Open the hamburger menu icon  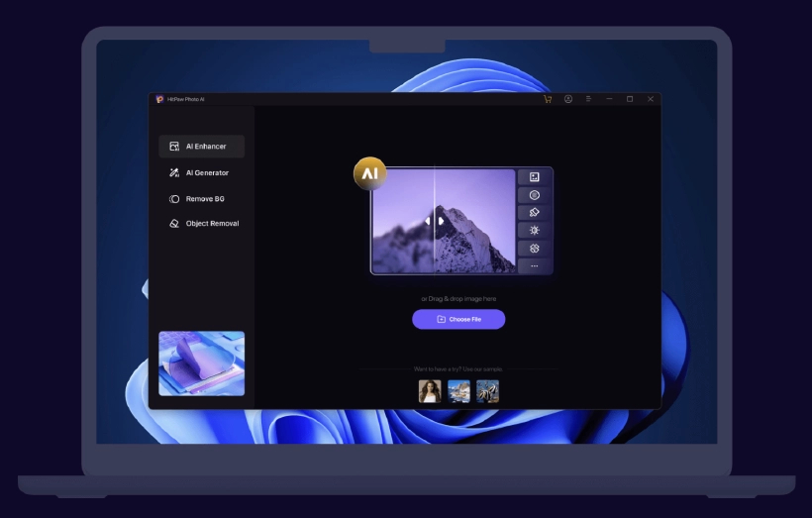tap(588, 98)
